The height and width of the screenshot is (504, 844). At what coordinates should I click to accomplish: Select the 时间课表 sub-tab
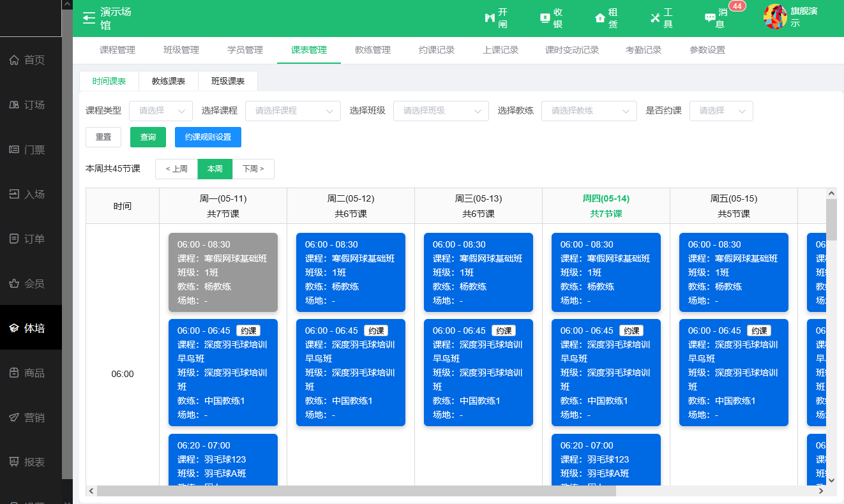[109, 81]
